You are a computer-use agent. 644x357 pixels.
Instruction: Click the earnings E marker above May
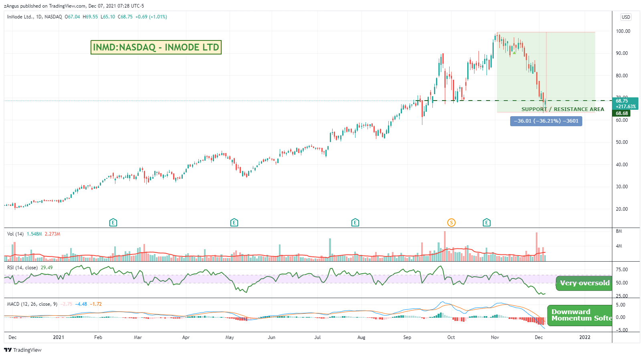point(234,222)
